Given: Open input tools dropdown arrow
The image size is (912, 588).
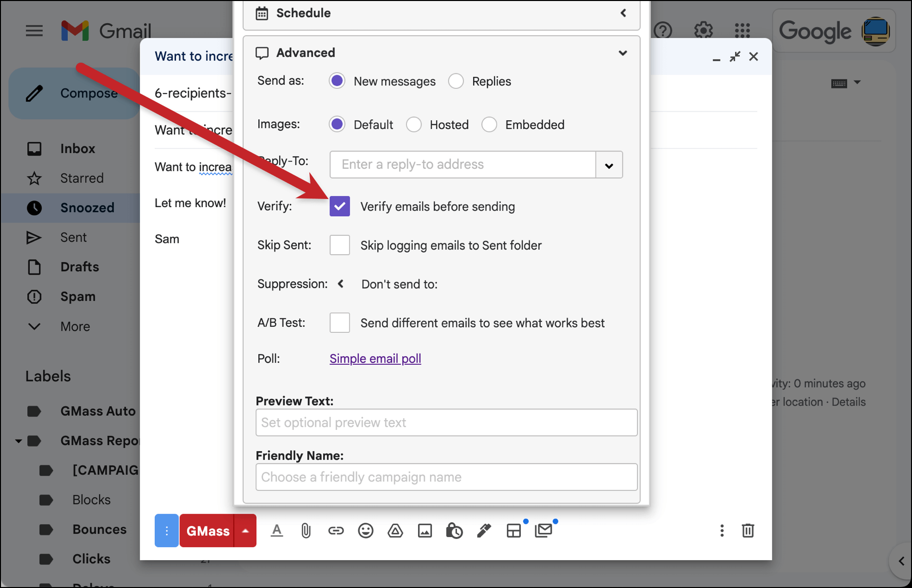Looking at the screenshot, I should 857,82.
